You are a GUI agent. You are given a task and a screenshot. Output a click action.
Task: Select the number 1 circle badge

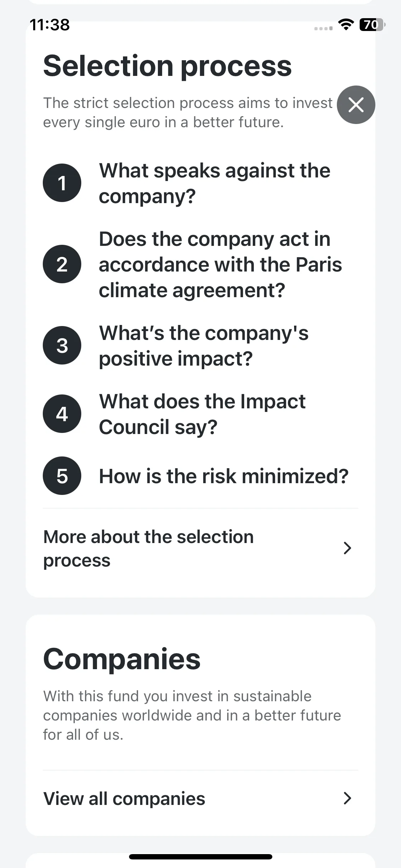click(62, 183)
